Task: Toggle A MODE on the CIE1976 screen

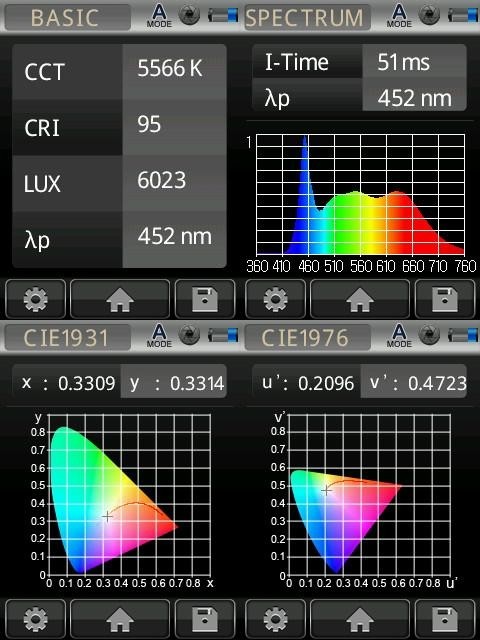Action: pyautogui.click(x=399, y=336)
